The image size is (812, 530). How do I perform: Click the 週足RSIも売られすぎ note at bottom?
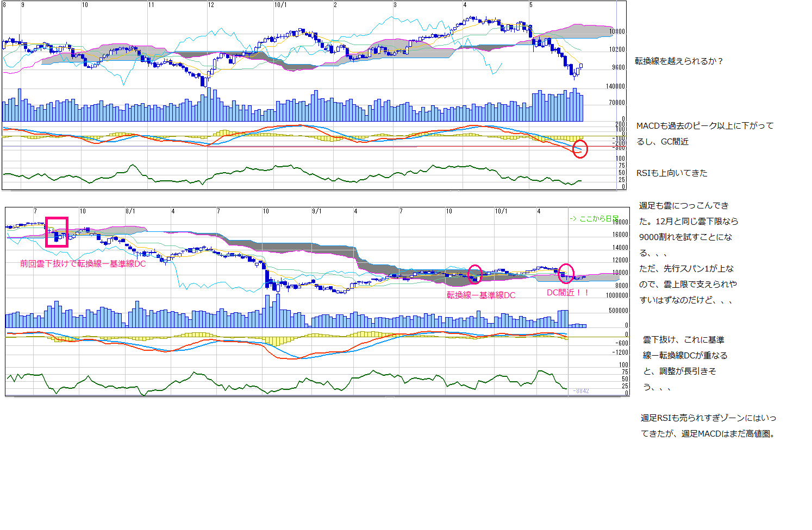pos(708,426)
